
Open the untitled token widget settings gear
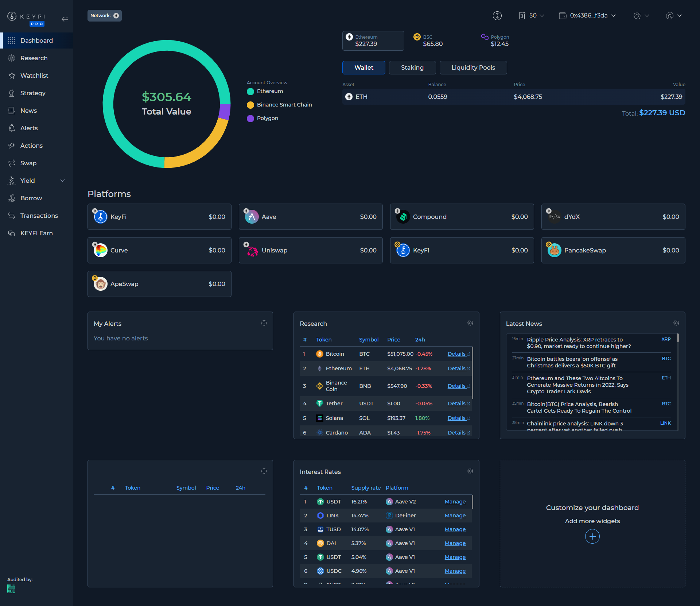coord(264,471)
